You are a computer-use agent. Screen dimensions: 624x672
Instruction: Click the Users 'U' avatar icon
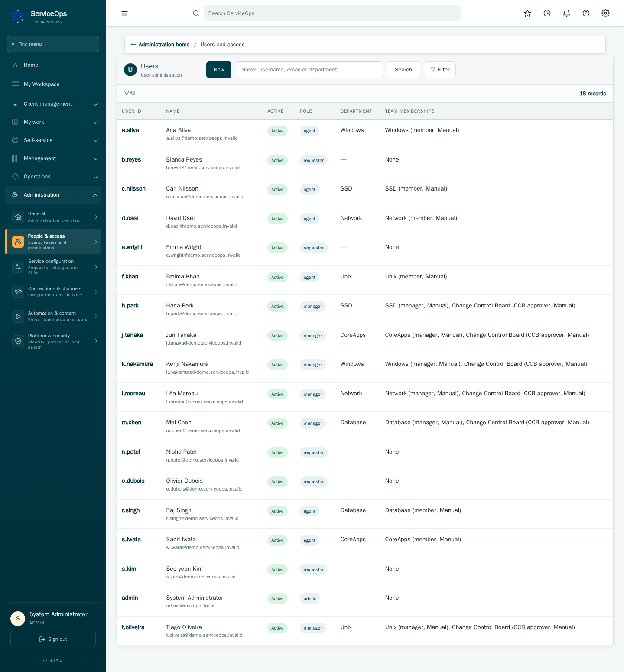click(x=130, y=70)
